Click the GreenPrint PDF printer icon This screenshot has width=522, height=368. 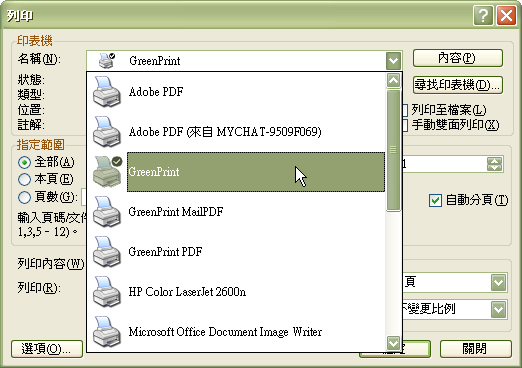(x=107, y=252)
